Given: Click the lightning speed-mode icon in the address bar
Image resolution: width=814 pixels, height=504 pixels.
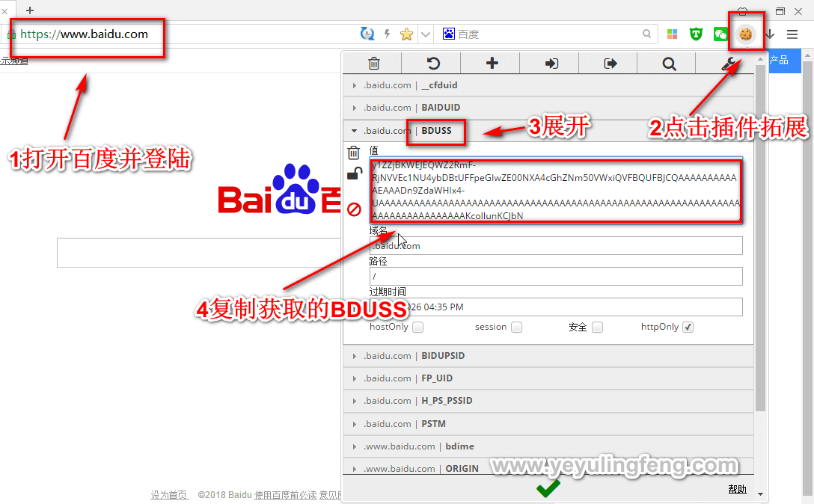Looking at the screenshot, I should click(x=387, y=34).
